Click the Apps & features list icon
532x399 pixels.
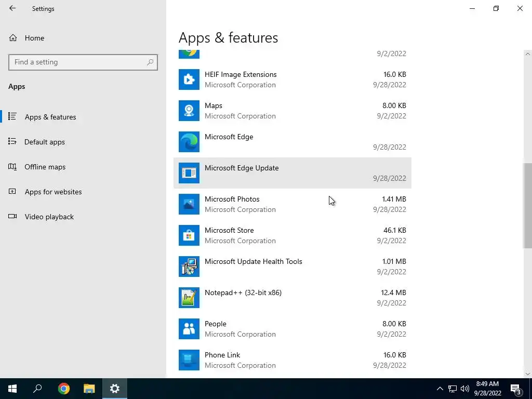tap(12, 116)
